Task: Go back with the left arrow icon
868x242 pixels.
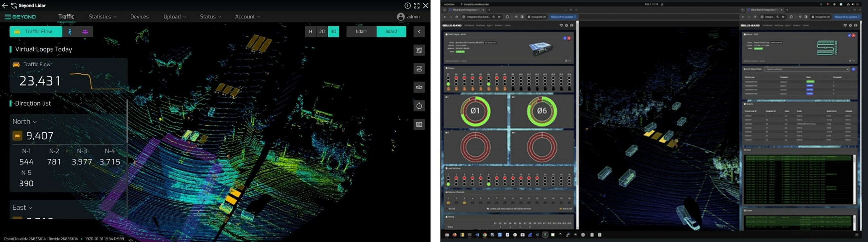Action: coord(5,6)
